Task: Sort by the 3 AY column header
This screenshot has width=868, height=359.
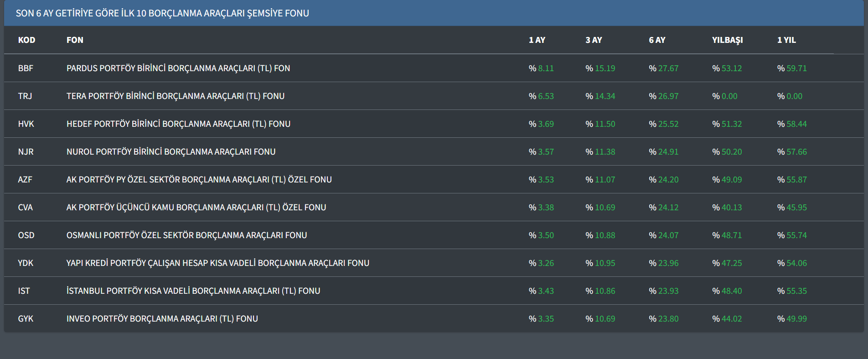Action: click(594, 40)
